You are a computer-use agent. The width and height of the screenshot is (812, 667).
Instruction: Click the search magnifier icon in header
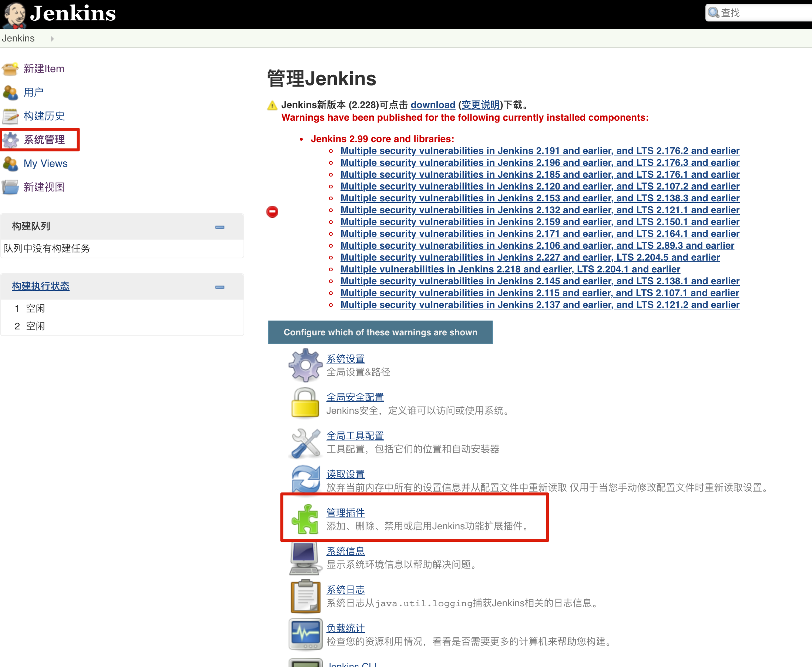tap(713, 13)
